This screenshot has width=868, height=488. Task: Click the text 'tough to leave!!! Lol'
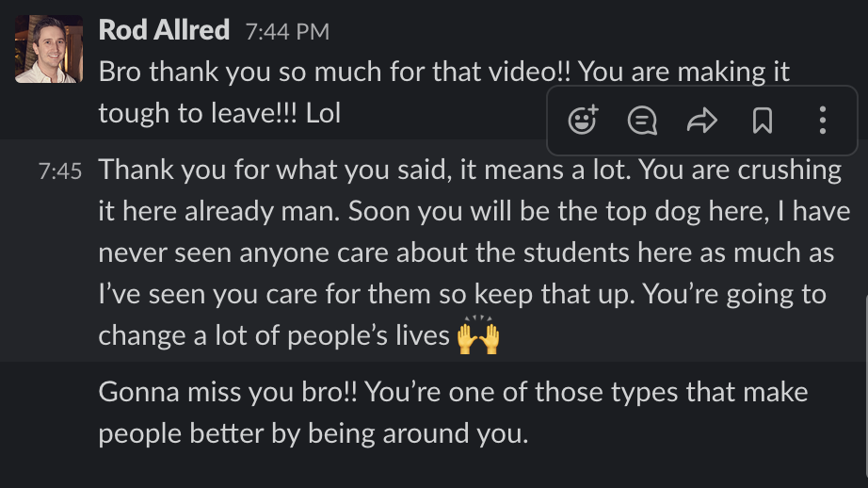[219, 113]
